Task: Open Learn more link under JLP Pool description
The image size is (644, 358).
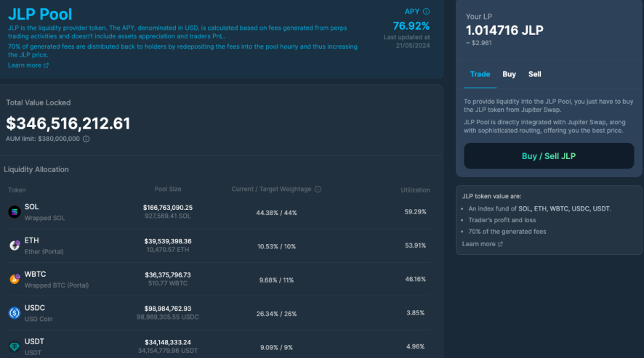Action: click(24, 65)
